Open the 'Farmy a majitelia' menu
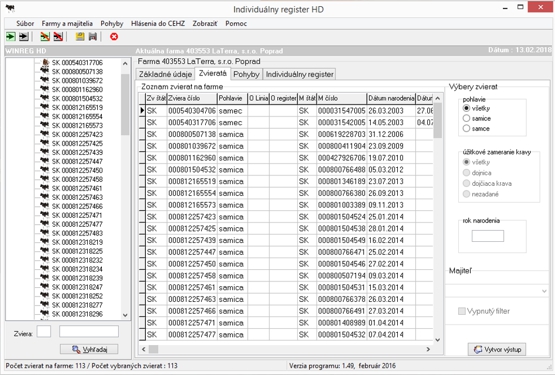This screenshot has height=375, width=555. [x=67, y=24]
